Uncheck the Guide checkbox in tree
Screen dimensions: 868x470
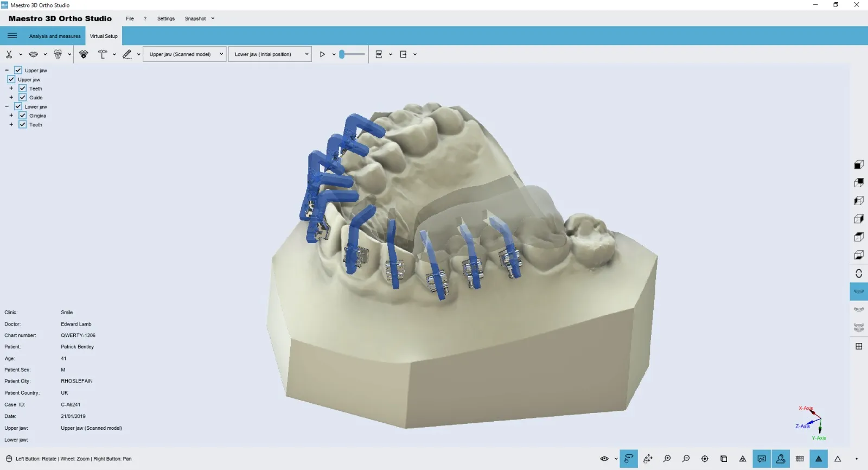(23, 98)
